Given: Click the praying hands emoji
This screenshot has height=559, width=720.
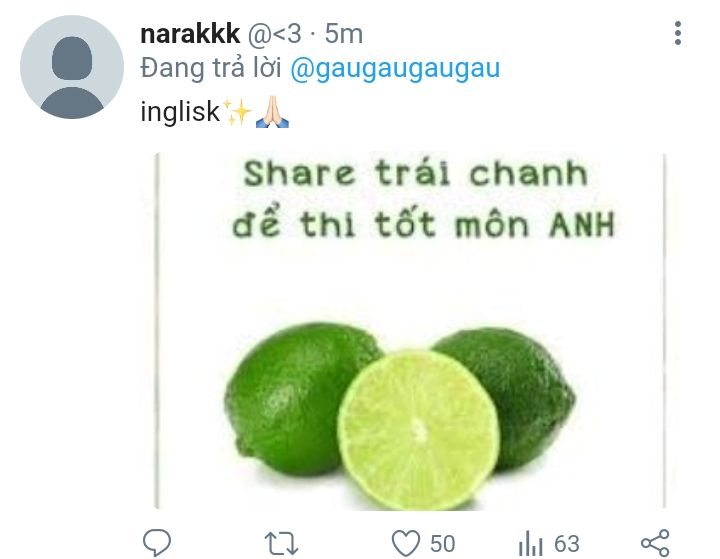Looking at the screenshot, I should [272, 112].
